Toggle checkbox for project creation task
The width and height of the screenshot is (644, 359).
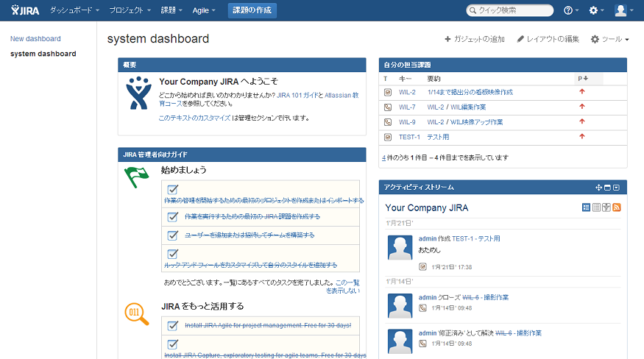click(x=172, y=189)
